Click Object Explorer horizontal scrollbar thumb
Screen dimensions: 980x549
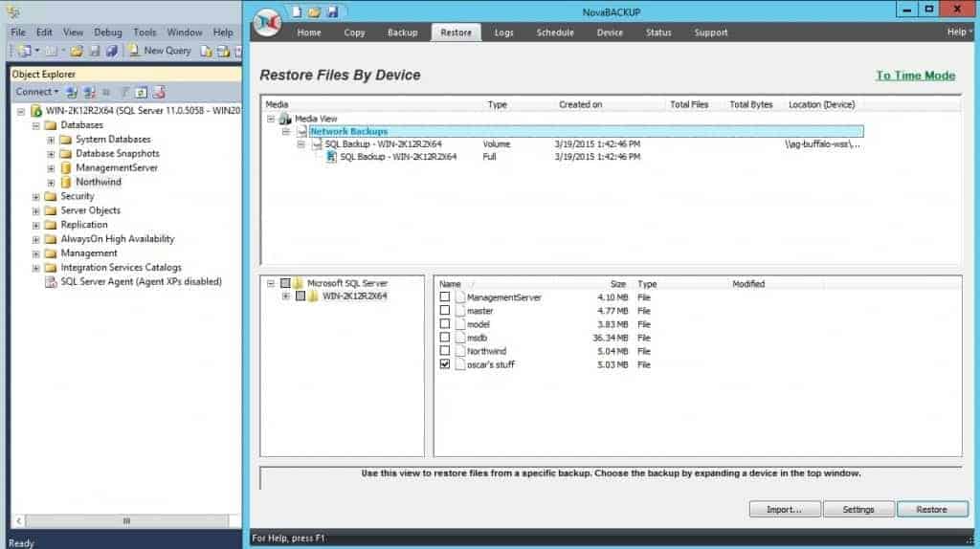click(x=127, y=520)
